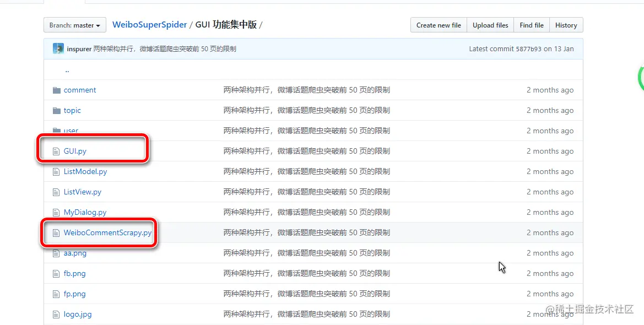
Task: Go up to the parent directory (..)
Action: (x=67, y=70)
